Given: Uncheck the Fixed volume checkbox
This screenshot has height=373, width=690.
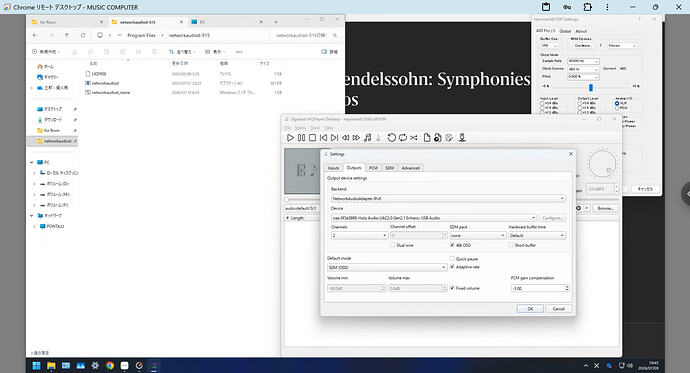Looking at the screenshot, I should click(x=452, y=288).
